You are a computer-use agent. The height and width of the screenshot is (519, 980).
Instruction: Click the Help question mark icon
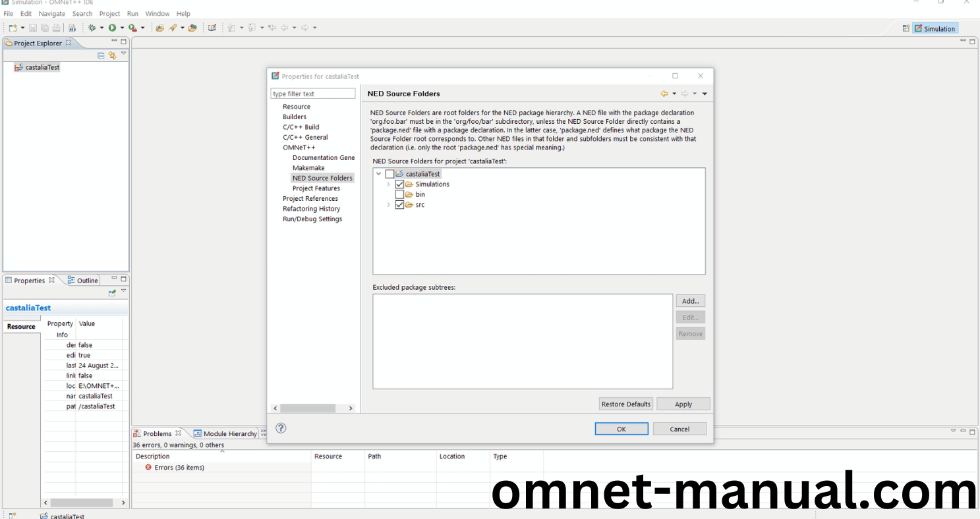[281, 428]
